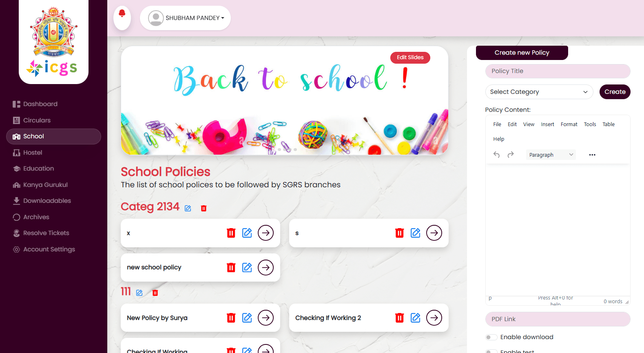Screen dimensions: 644x353
Task: Edit the 'Categ 2134' category name
Action: (x=188, y=208)
